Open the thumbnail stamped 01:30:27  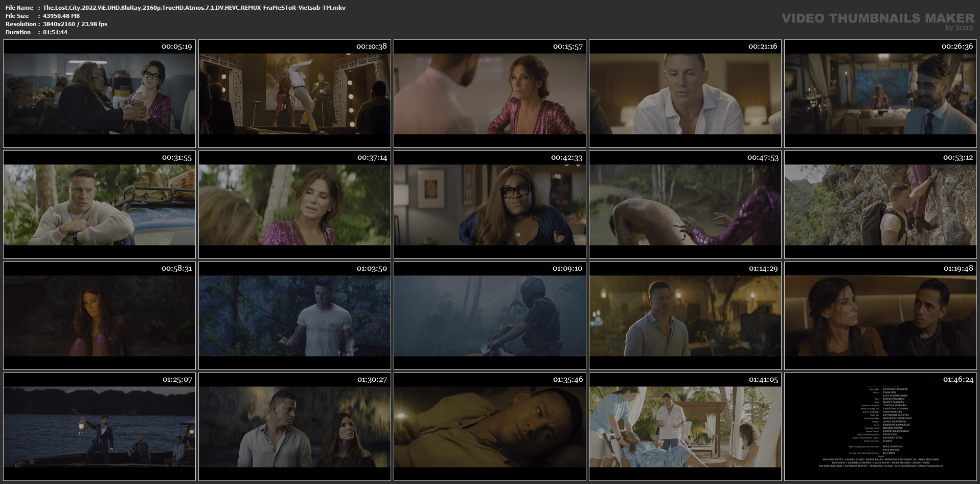tap(294, 427)
